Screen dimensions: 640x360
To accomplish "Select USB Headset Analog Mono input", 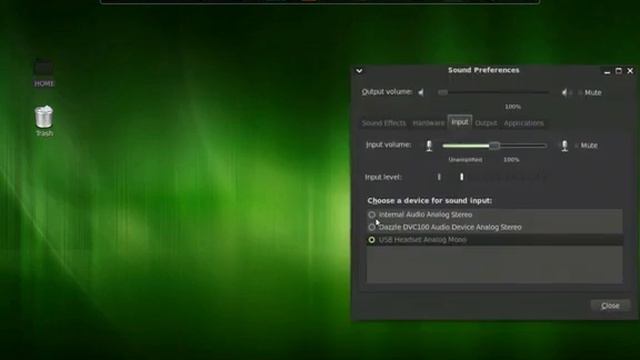I will point(494,240).
